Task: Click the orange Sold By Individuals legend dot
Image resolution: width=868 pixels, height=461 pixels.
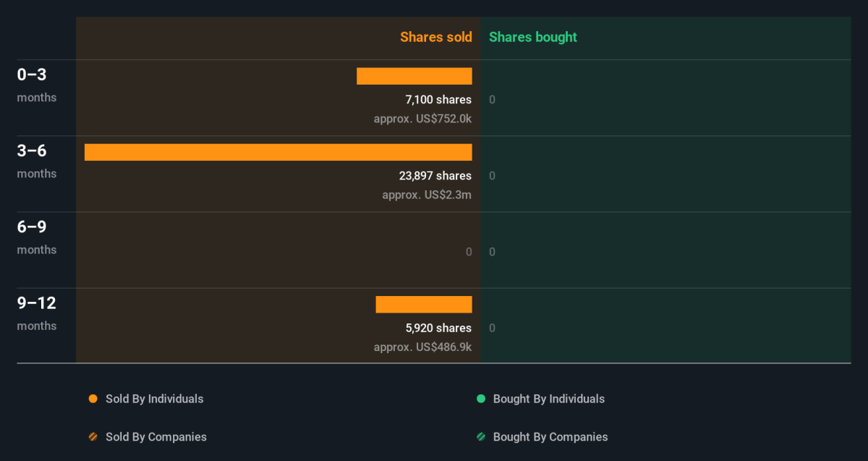Action: pyautogui.click(x=93, y=399)
